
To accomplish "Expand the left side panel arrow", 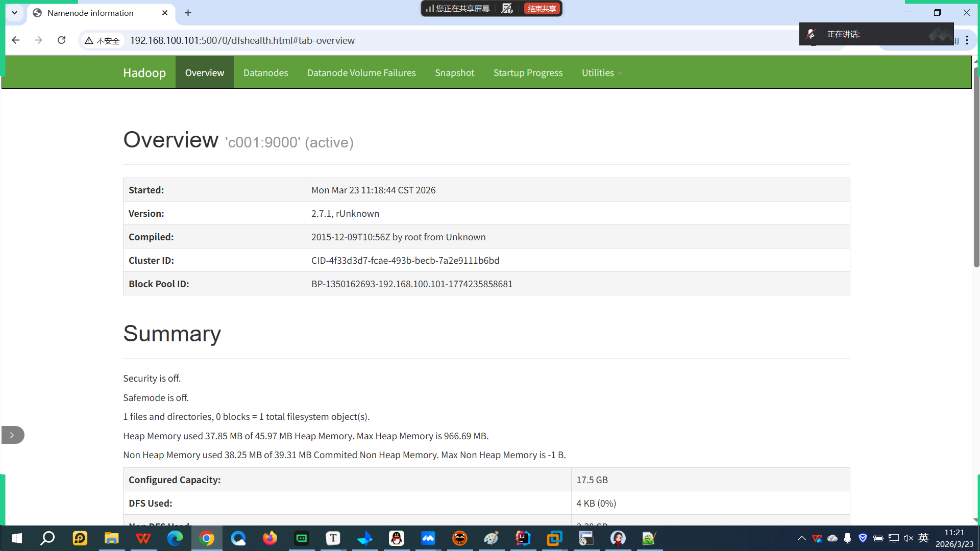I will pyautogui.click(x=12, y=435).
